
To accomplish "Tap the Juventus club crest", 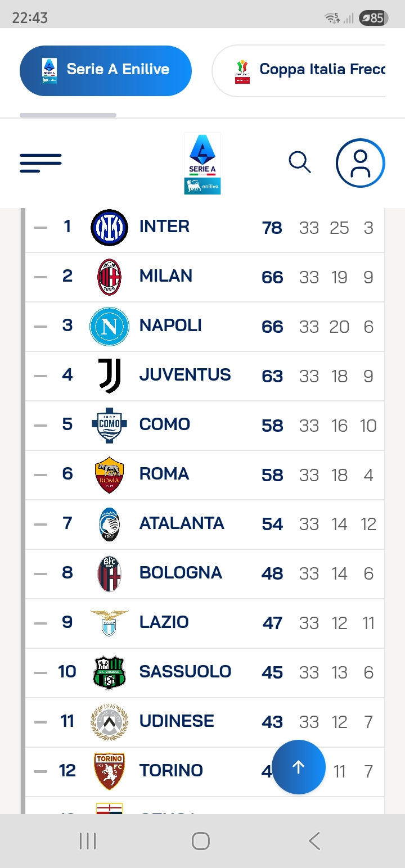I will [x=109, y=376].
